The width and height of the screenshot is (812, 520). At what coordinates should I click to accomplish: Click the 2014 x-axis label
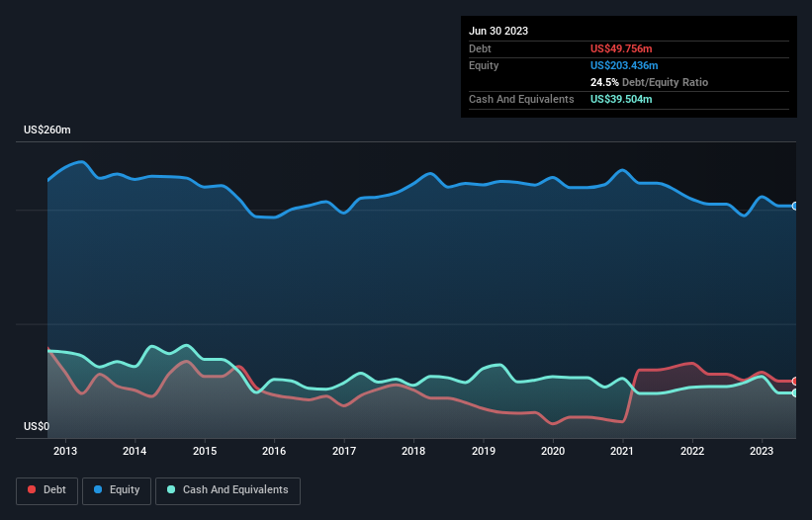click(x=135, y=451)
